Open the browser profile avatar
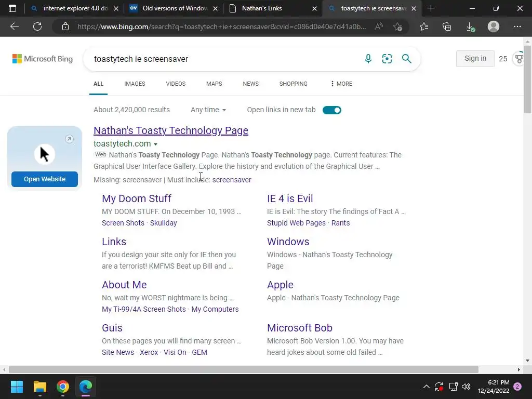 (x=494, y=26)
